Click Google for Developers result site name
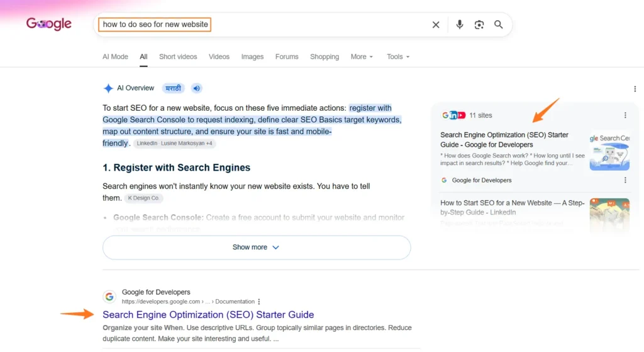This screenshot has width=644, height=352. tap(156, 292)
